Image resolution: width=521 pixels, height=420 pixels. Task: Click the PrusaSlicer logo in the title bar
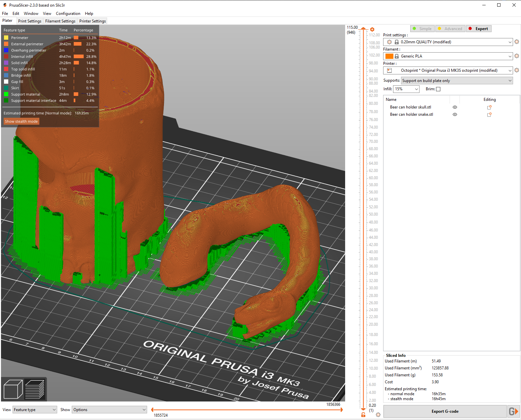(x=5, y=5)
